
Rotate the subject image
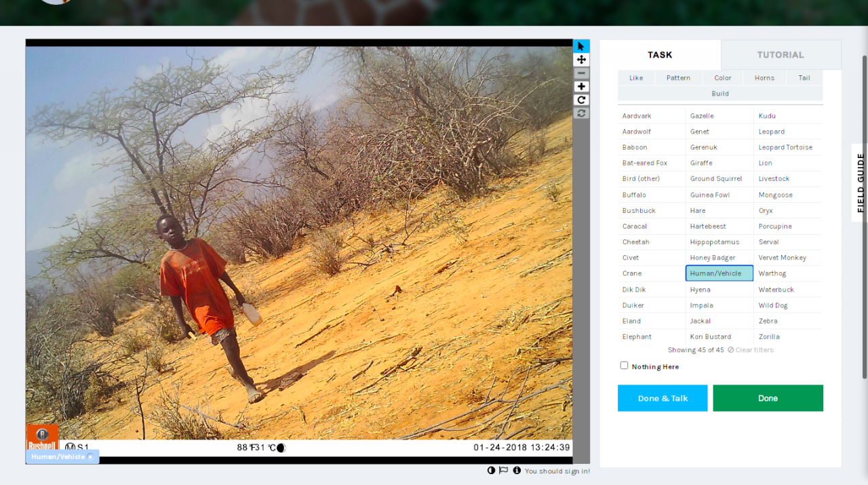[x=581, y=100]
